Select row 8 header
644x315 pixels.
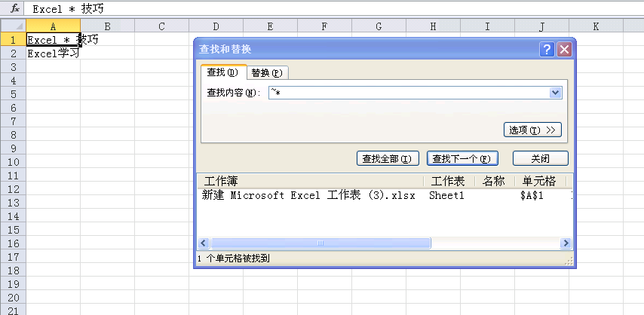(x=13, y=134)
